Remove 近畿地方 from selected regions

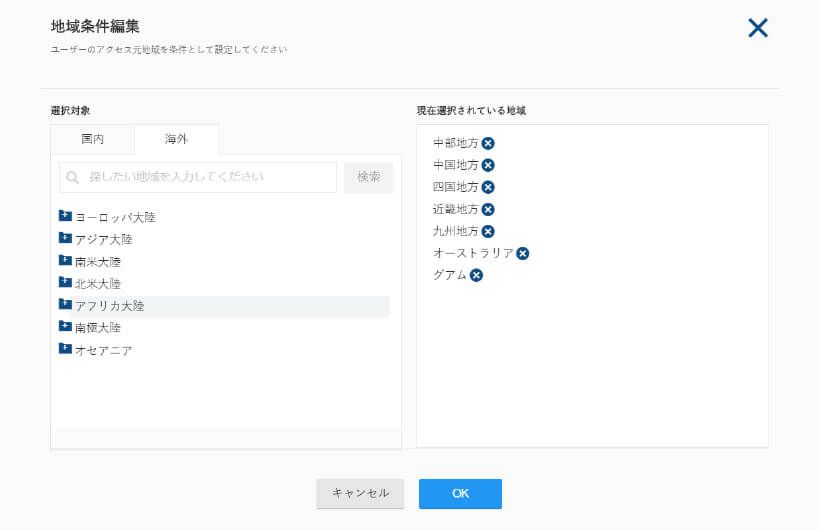488,210
